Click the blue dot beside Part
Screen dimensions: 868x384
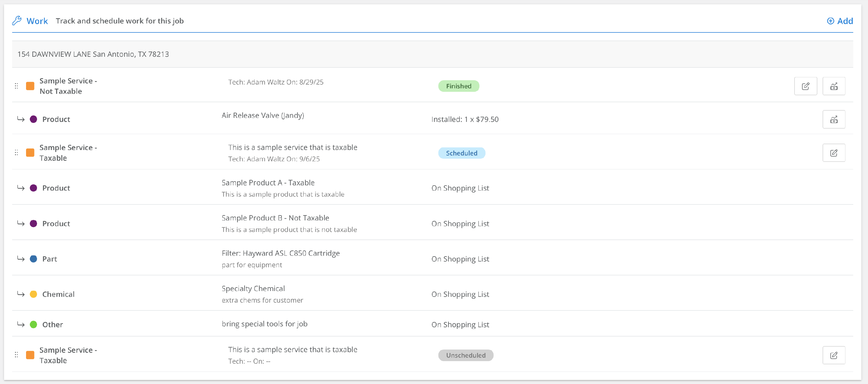[x=33, y=259]
